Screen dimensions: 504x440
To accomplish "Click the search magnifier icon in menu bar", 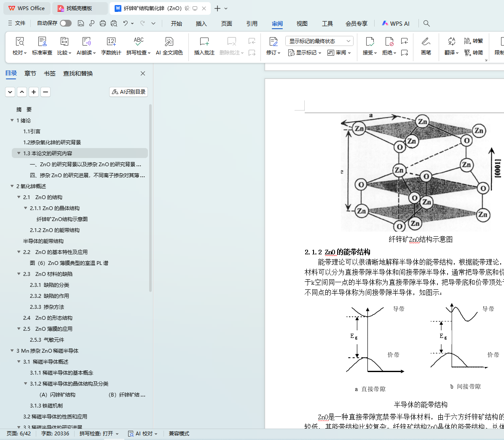I will [x=426, y=24].
